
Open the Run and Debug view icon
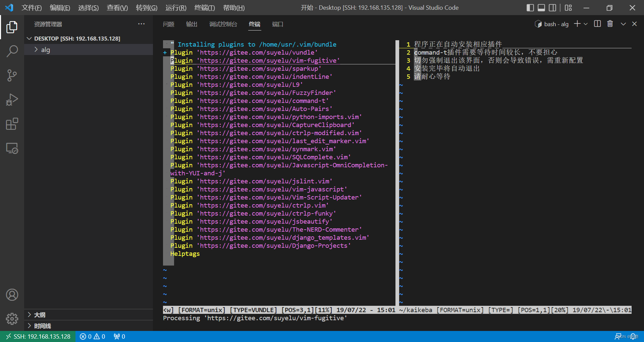(12, 100)
